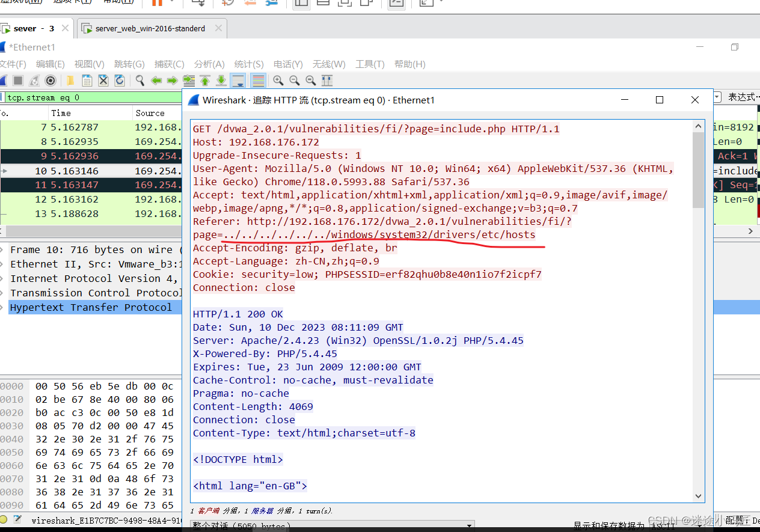
Task: Open the 编辑(E) menu
Action: point(51,64)
